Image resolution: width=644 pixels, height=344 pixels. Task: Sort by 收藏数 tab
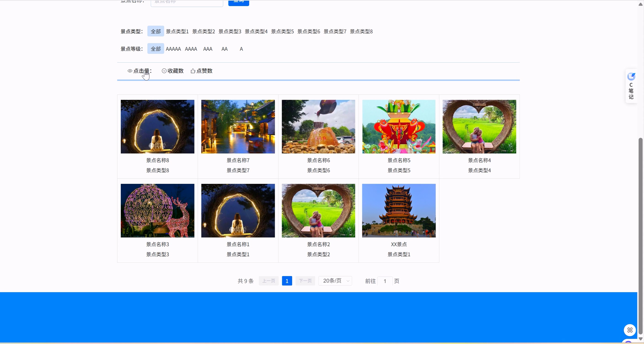pyautogui.click(x=175, y=71)
